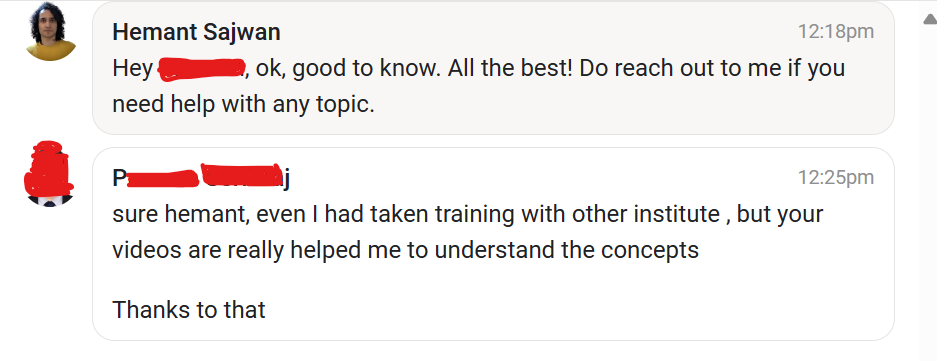This screenshot has height=361, width=937.
Task: Click the word "concepts" in the reply
Action: [x=650, y=251]
